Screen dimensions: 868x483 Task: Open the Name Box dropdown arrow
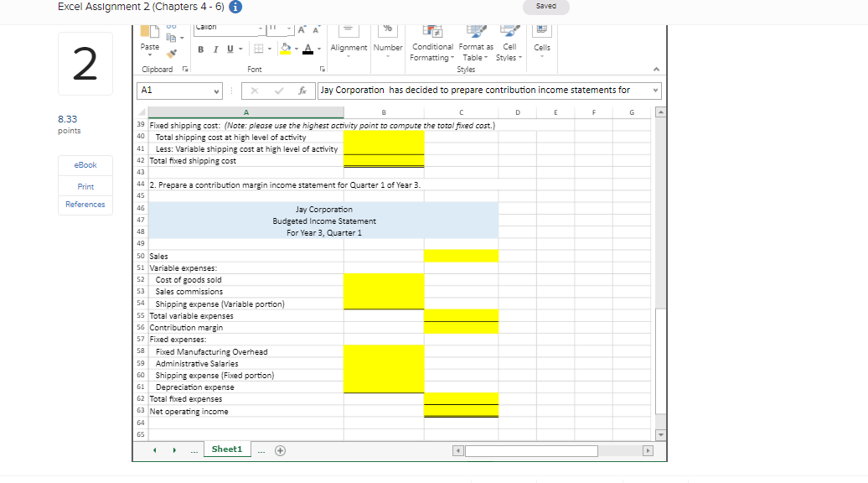pyautogui.click(x=219, y=90)
